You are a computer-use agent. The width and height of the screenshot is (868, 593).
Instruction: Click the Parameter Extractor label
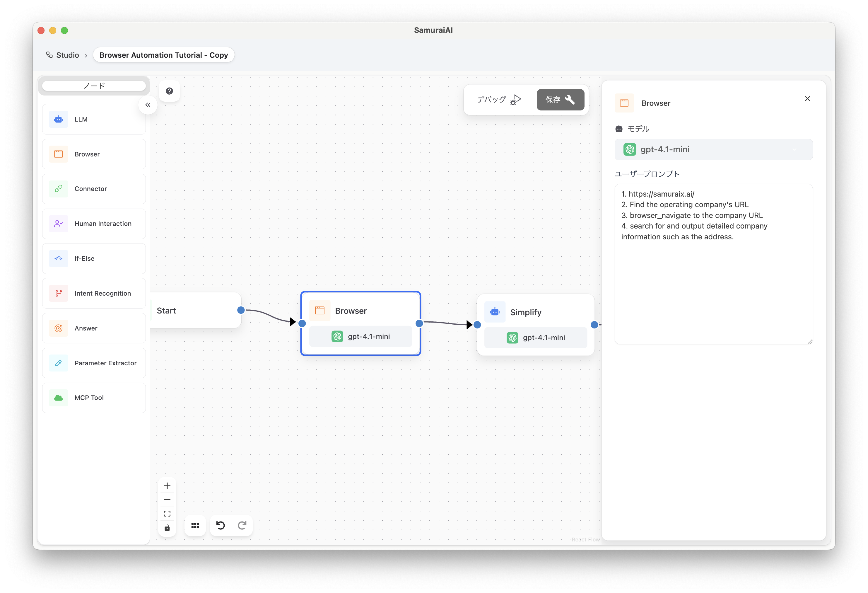point(106,363)
